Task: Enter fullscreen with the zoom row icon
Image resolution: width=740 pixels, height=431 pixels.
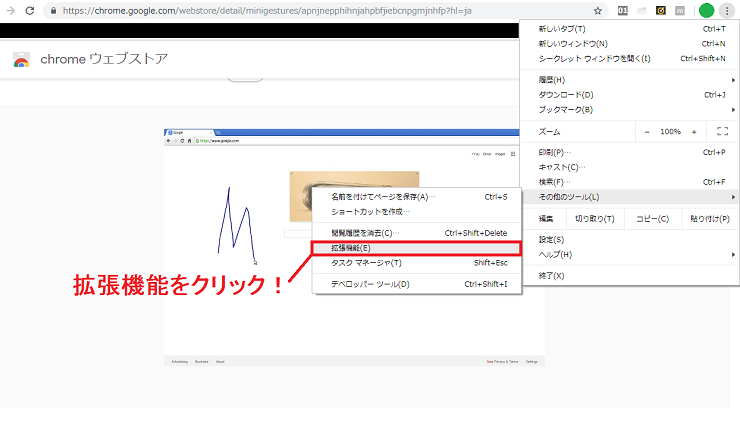Action: tap(722, 131)
